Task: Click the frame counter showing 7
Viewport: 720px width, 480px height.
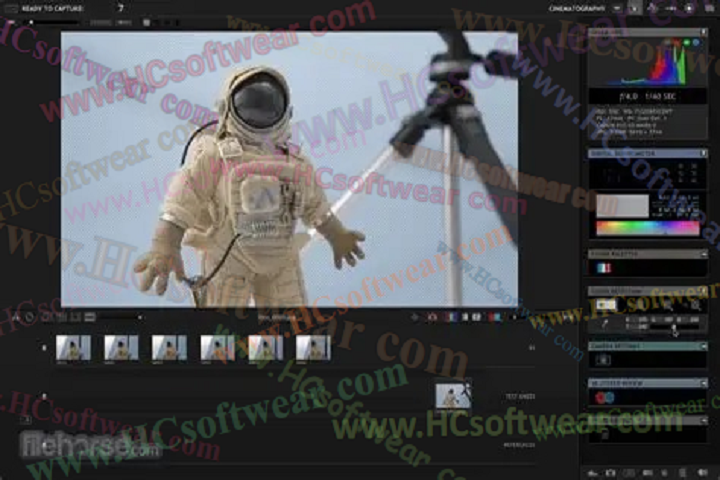Action: [x=121, y=8]
